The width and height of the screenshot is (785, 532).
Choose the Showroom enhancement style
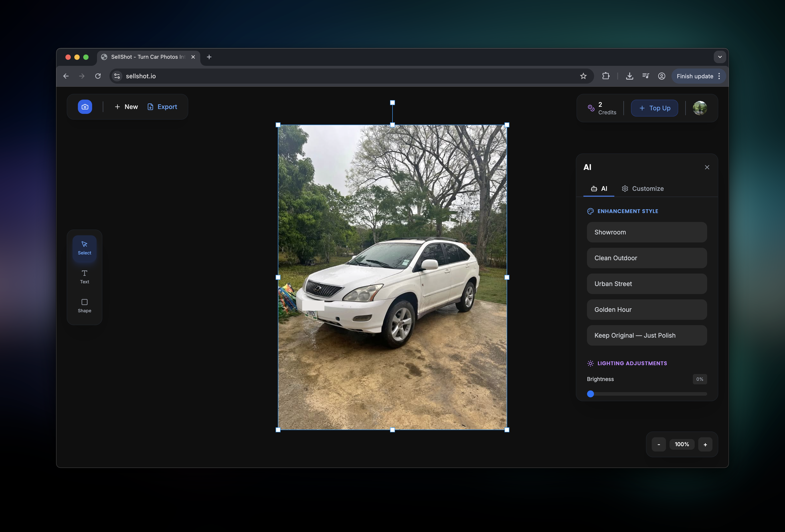click(647, 232)
